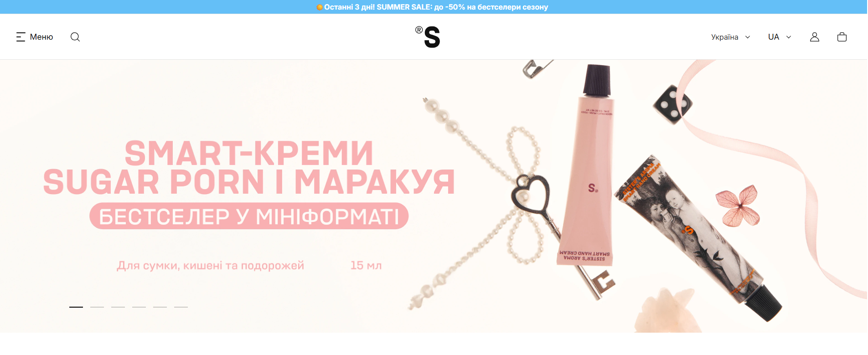Jump to the sixth slide indicator
This screenshot has height=355, width=868.
point(181,307)
